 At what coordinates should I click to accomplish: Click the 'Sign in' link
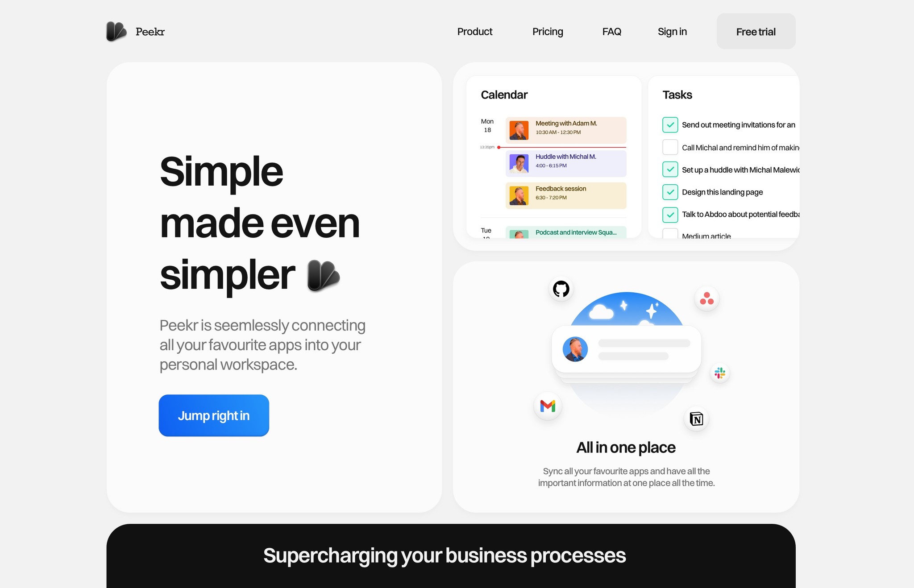tap(672, 31)
